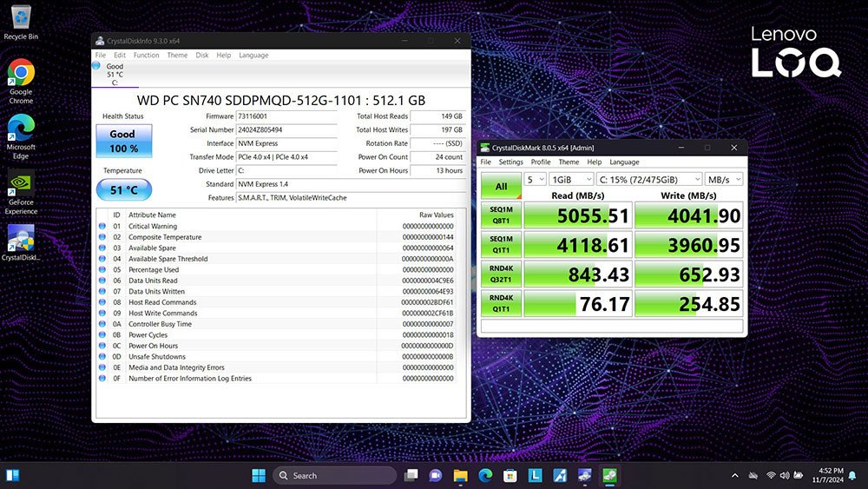Open the test count dropdown showing 5
The image size is (868, 489).
coord(536,180)
